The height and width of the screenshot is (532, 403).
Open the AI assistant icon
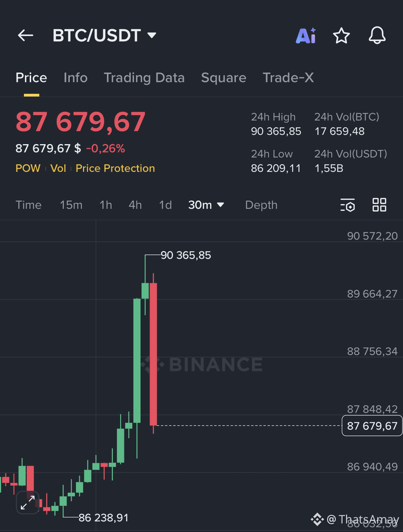(306, 36)
